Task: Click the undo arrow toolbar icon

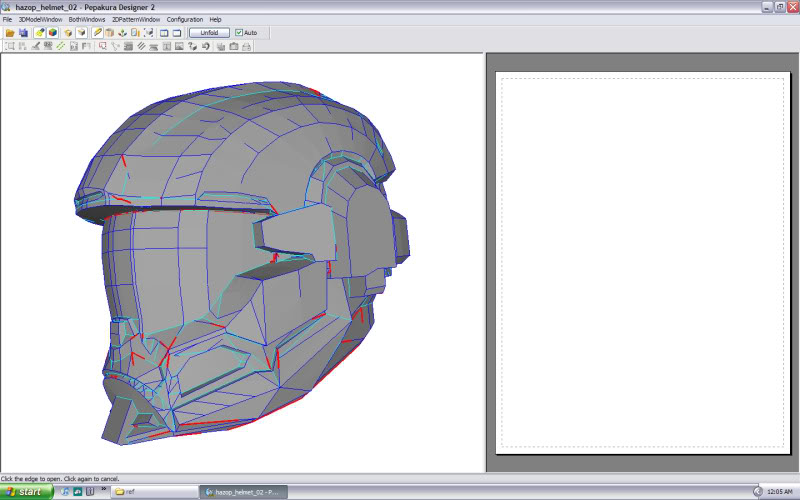Action: [204, 46]
